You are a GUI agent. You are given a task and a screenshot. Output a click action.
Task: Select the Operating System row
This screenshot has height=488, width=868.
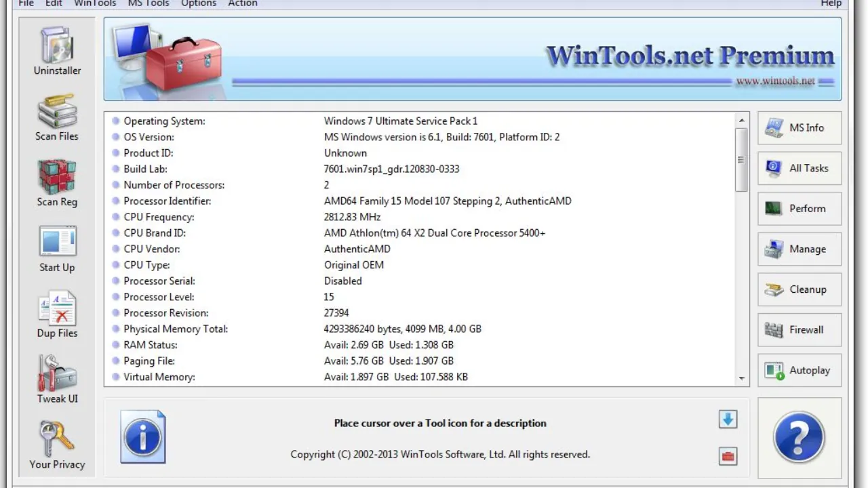coord(420,121)
